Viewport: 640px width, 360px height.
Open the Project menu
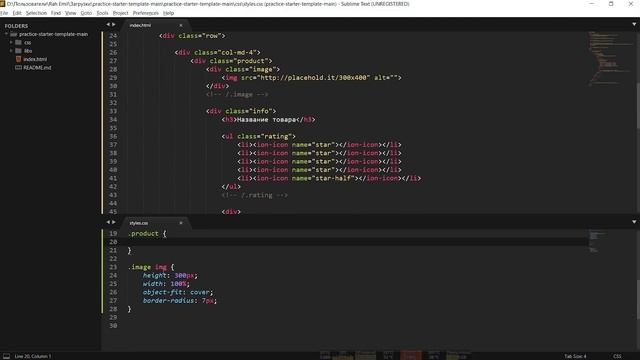coord(120,13)
